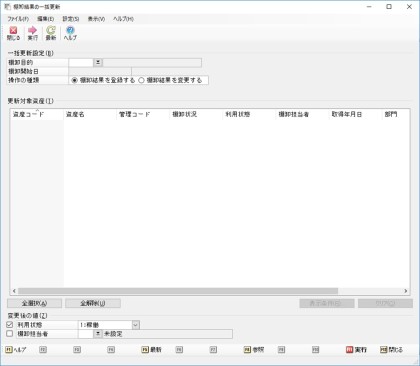Image resolution: width=420 pixels, height=366 pixels.
Task: Click the asset list scroll-left arrow
Action: pos(14,291)
